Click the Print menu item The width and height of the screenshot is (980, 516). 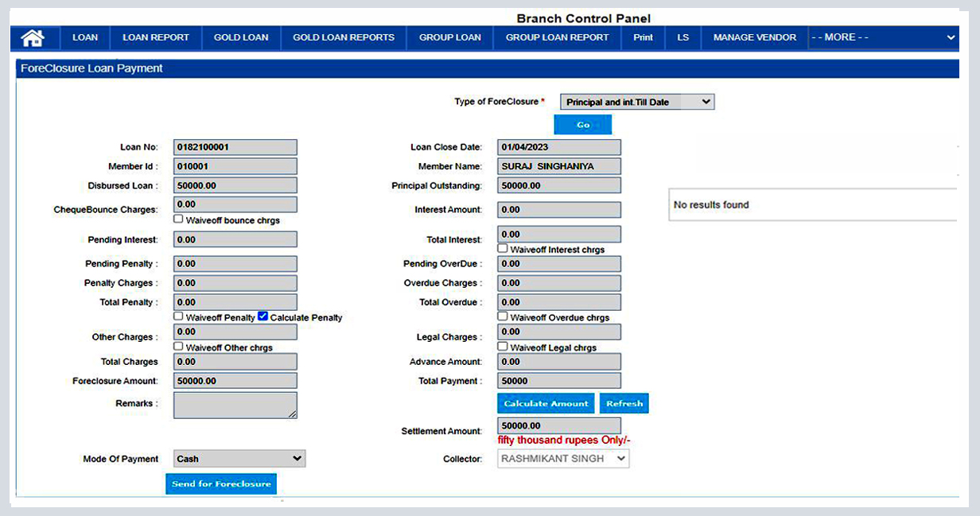[643, 37]
